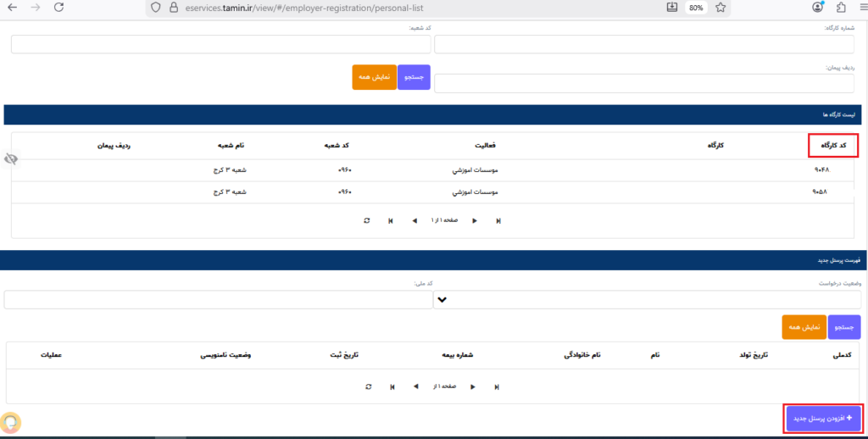Click the upper orange نمایش همه button
868x439 pixels.
pos(374,77)
